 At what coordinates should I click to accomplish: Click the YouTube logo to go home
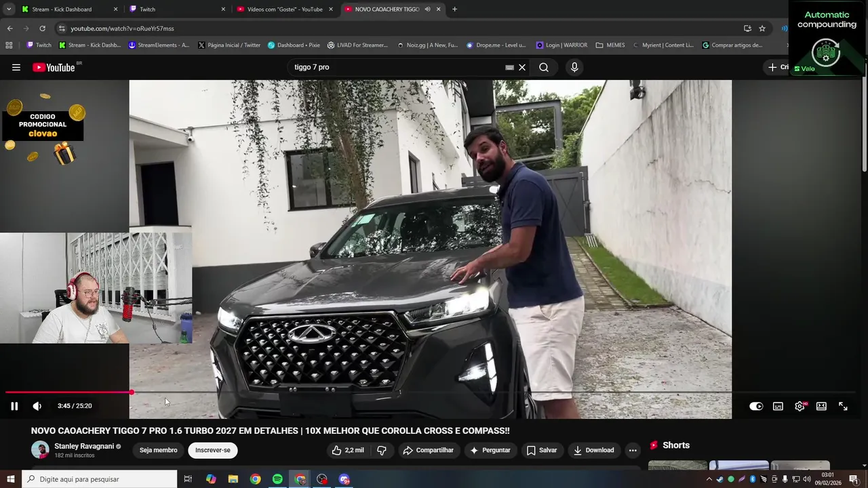(54, 67)
